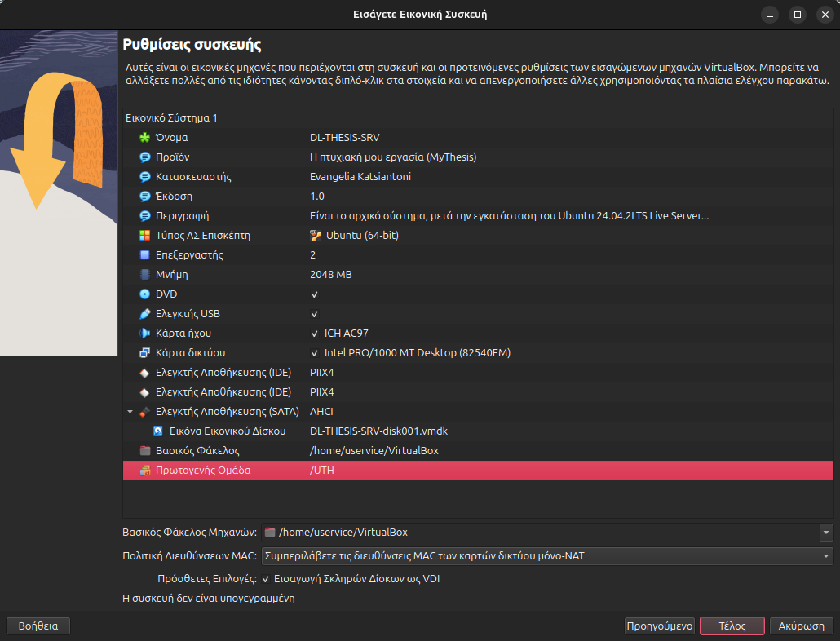This screenshot has height=641, width=840.
Task: Click the memory chip icon beside Μνήμη
Action: [144, 275]
